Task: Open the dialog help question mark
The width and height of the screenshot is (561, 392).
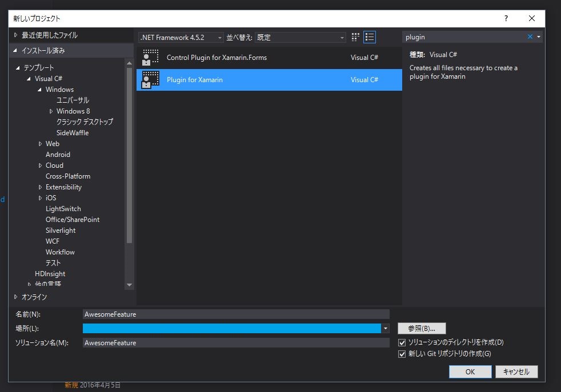Action: (506, 19)
